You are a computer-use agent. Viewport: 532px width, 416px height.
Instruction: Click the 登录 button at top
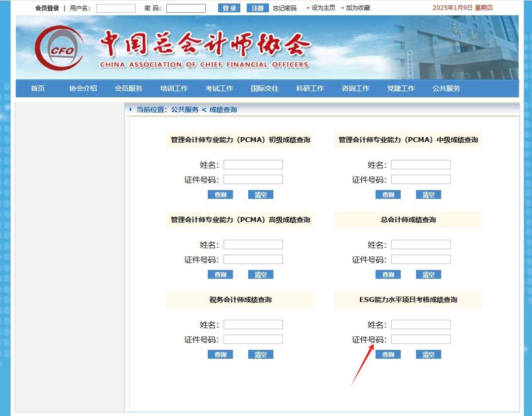point(229,8)
